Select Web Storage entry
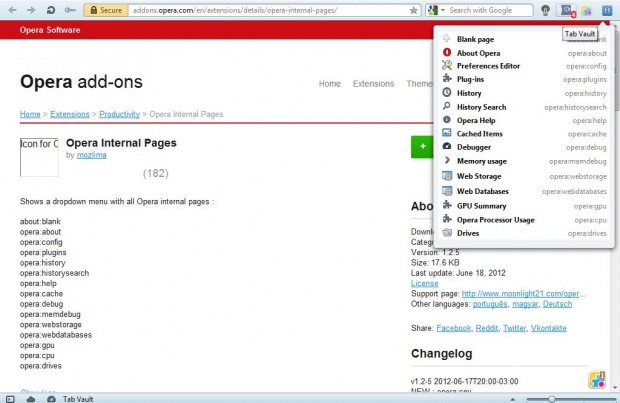Viewport: 620px width, 403px height. tap(524, 176)
